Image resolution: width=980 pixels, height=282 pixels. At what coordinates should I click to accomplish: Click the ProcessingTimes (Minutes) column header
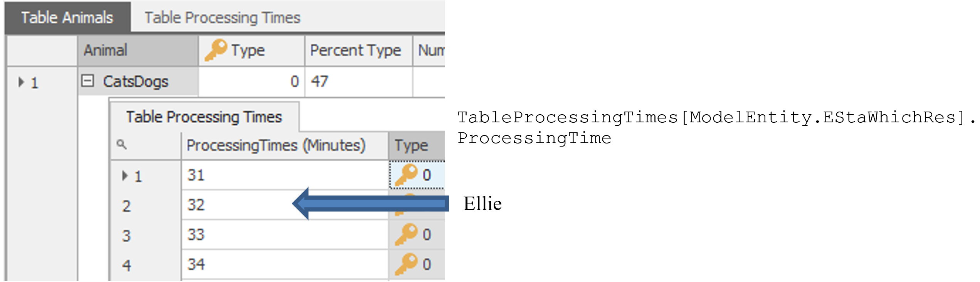[x=285, y=146]
